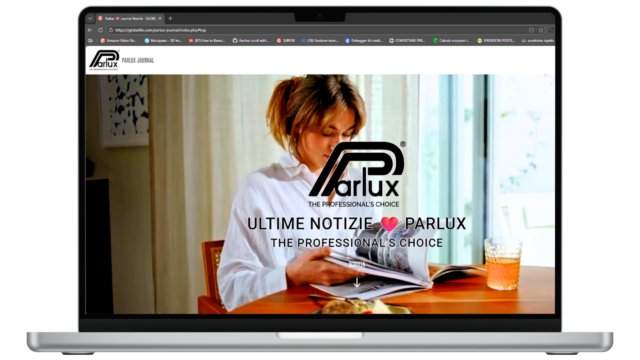This screenshot has height=360, width=640.
Task: Click the white scroll down arrow
Action: tap(357, 282)
